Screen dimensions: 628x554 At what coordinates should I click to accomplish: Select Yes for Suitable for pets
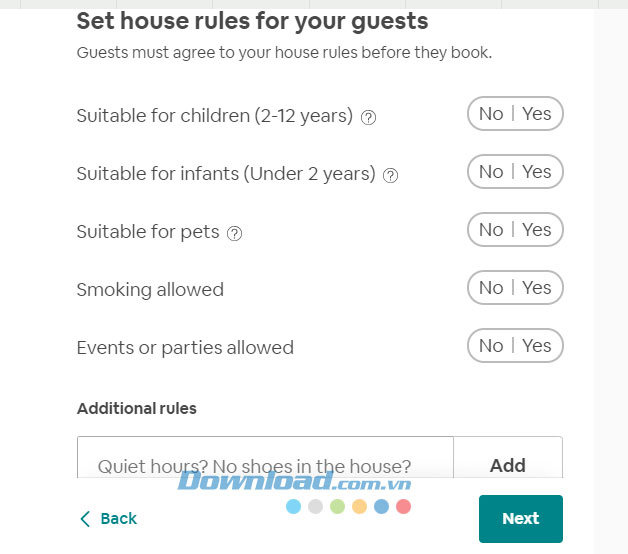537,230
